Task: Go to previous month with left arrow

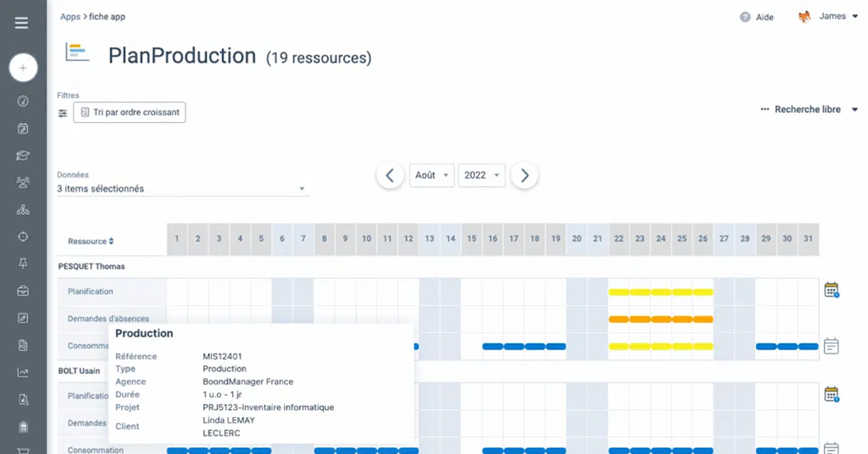Action: pyautogui.click(x=390, y=176)
